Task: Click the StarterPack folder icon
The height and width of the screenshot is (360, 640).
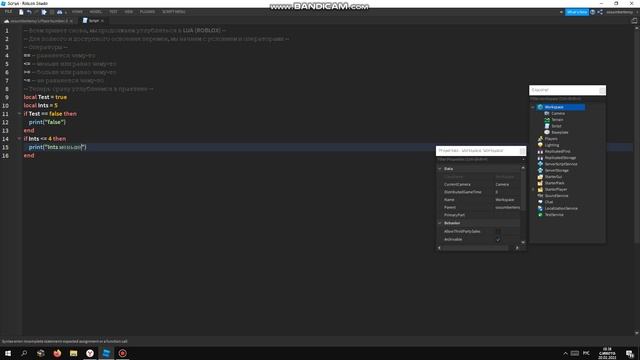Action: pyautogui.click(x=540, y=183)
